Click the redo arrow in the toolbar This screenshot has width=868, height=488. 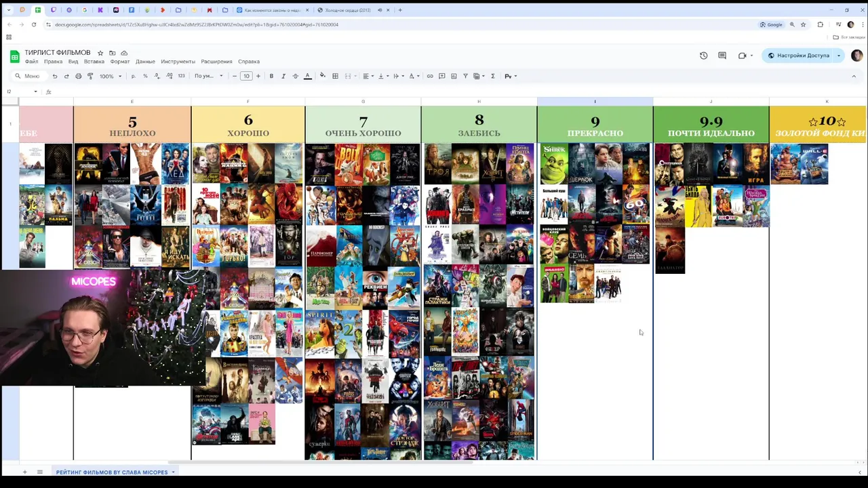tap(66, 76)
